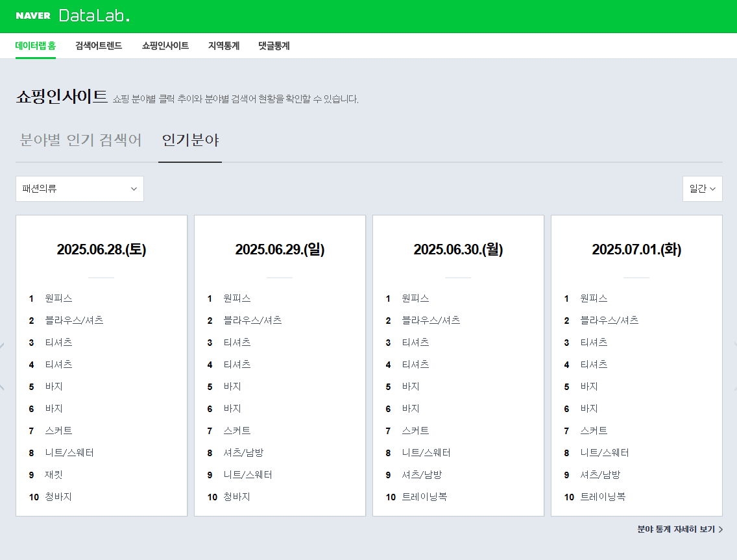The height and width of the screenshot is (560, 737).
Task: Click rank 4 티셔츠 on 2025.06.28
Action: coord(58,365)
